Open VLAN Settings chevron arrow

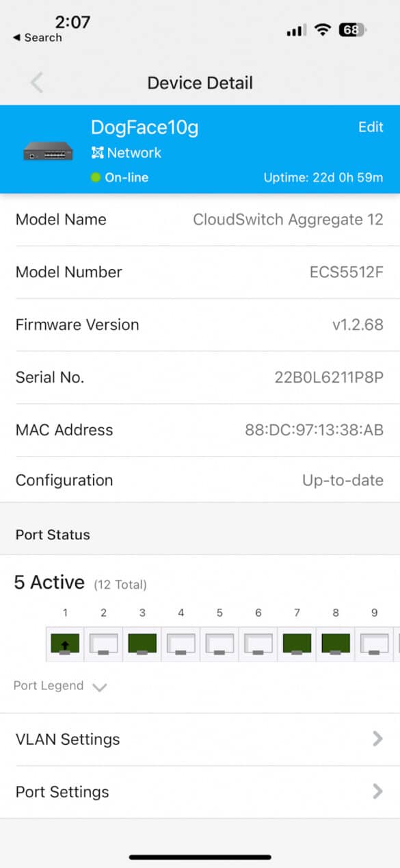click(377, 739)
